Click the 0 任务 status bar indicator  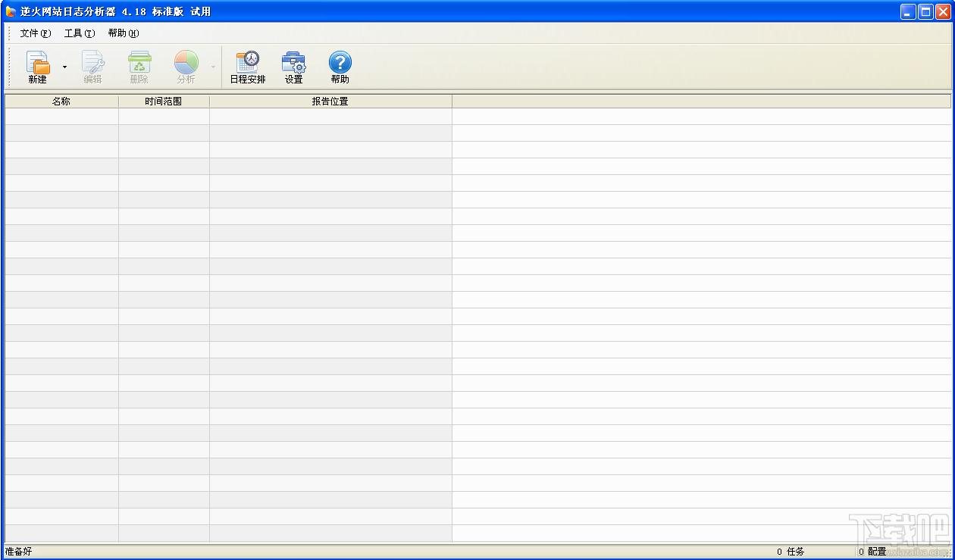791,552
